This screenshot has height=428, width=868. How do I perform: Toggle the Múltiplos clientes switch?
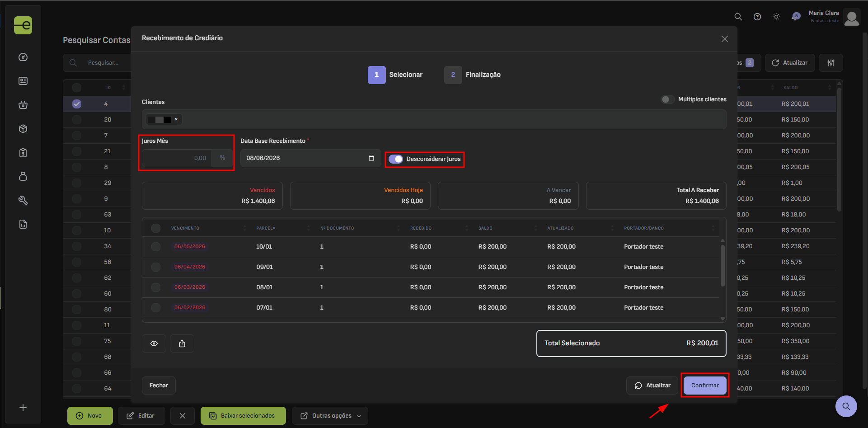pos(668,99)
